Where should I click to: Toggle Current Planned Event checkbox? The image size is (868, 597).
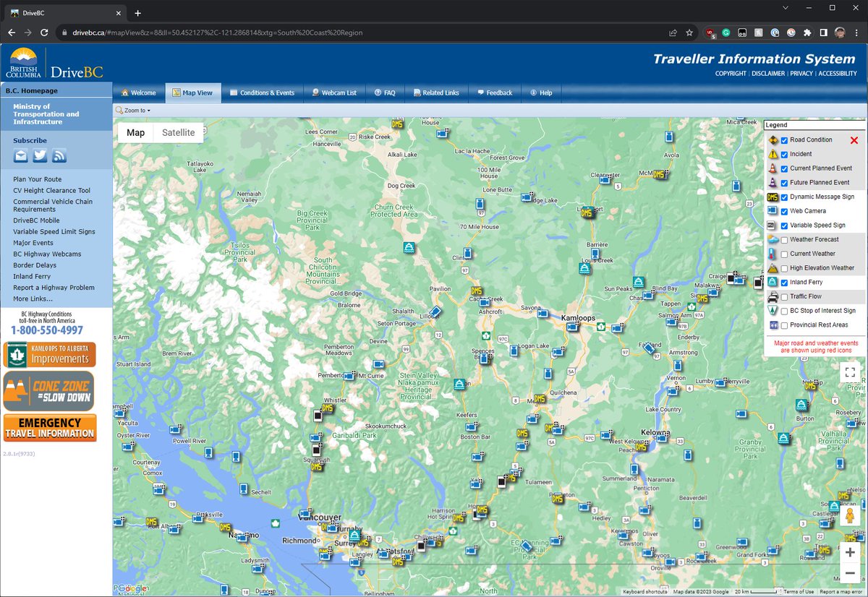tap(784, 168)
